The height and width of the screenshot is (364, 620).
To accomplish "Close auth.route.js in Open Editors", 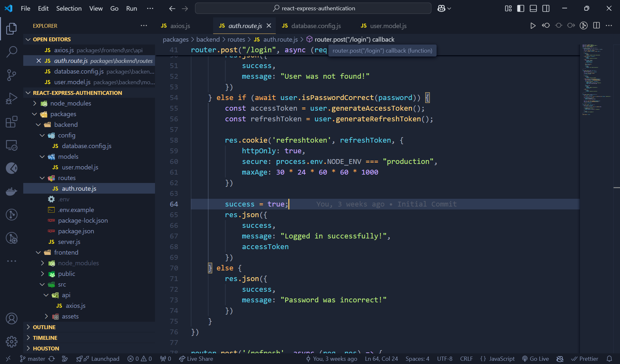I will (x=38, y=61).
